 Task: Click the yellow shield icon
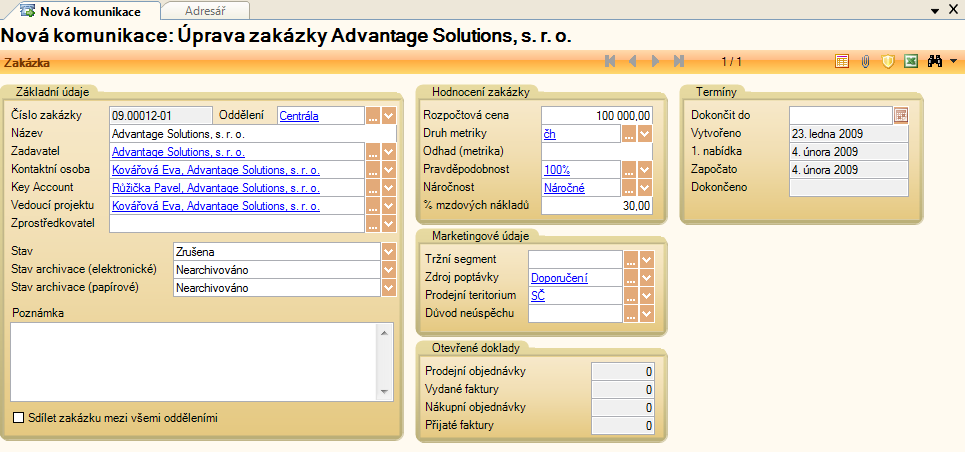[x=888, y=61]
